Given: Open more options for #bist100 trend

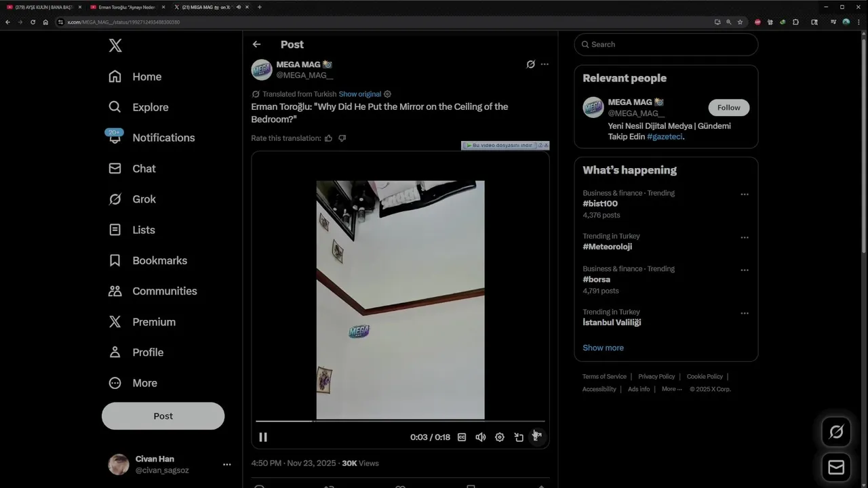Looking at the screenshot, I should coord(745,195).
